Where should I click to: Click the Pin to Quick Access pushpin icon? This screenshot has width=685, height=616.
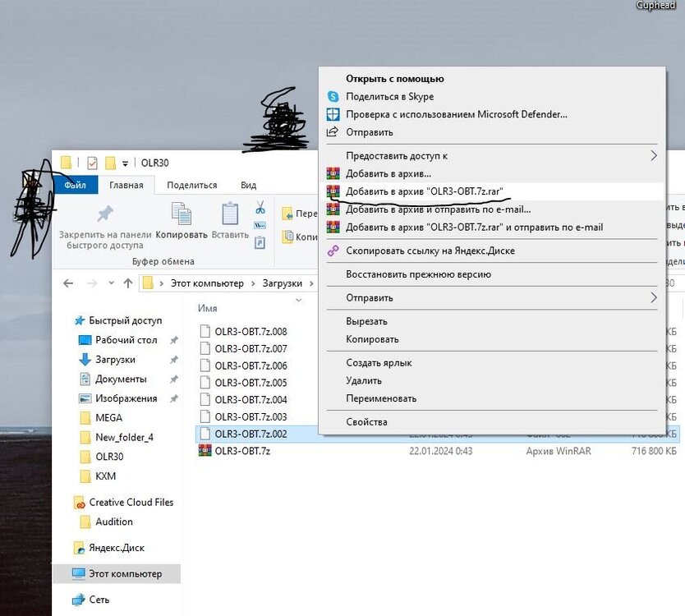pyautogui.click(x=105, y=214)
